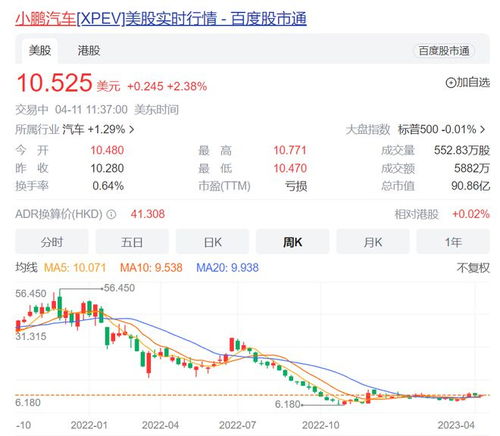The image size is (500, 436).
Task: Open the 小鹏汽车[XPEV]美股实时行情 title link
Action: 161,19
